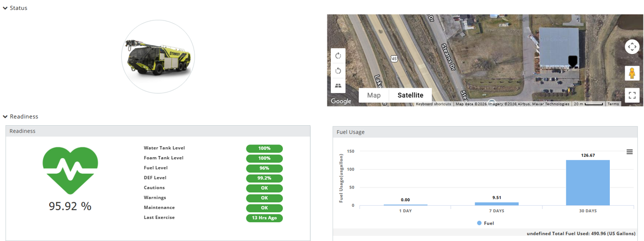Open the Fuel Usage chart menu

(629, 152)
